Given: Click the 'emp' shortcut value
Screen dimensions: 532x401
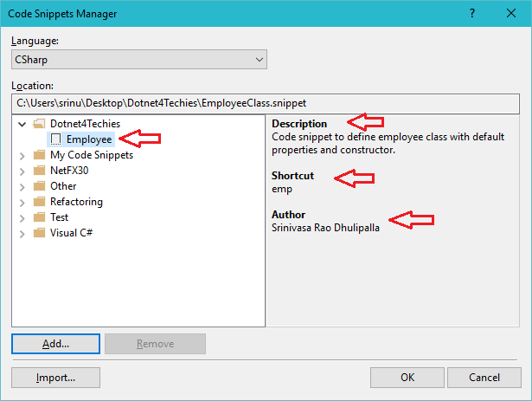Looking at the screenshot, I should coord(282,190).
